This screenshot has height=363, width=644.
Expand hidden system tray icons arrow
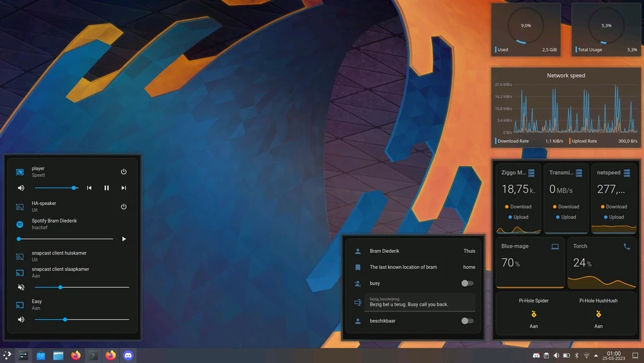click(596, 355)
